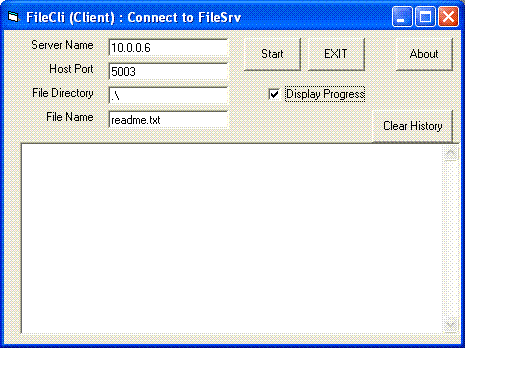Click the EXIT button
Viewport: 512px width, 384px height.
[336, 54]
